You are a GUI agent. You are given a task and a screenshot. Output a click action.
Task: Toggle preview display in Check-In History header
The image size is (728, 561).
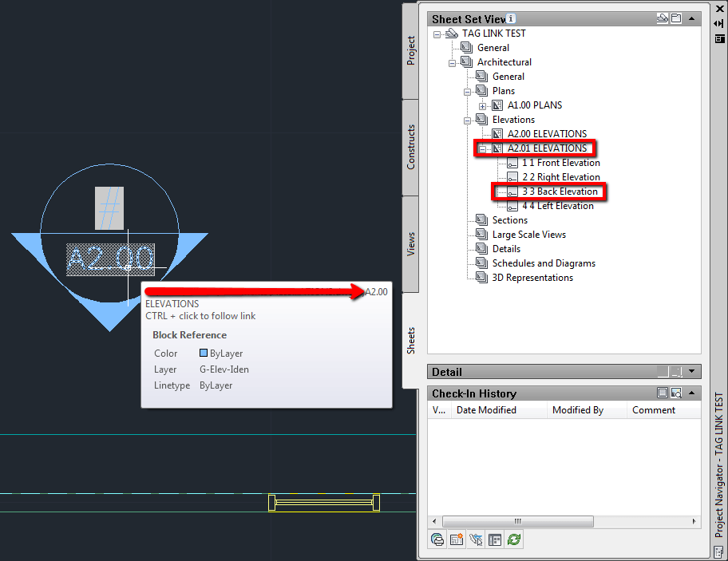tap(677, 392)
